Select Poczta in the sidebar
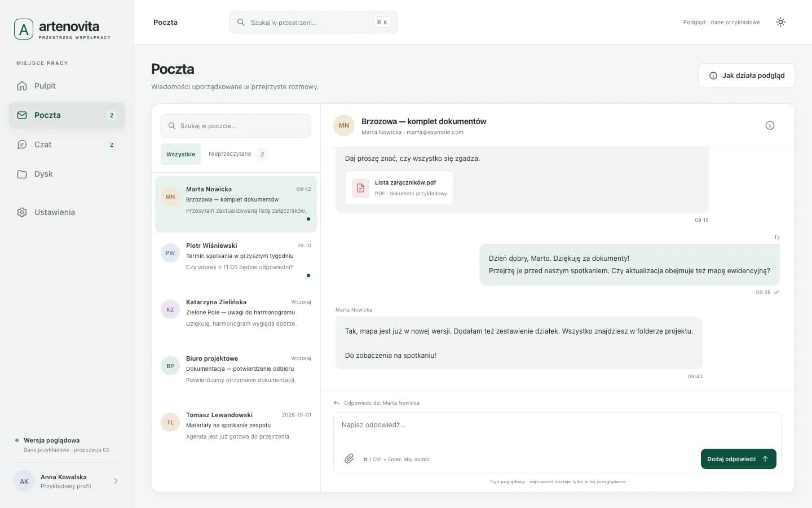Viewport: 812px width, 508px height. (x=67, y=115)
